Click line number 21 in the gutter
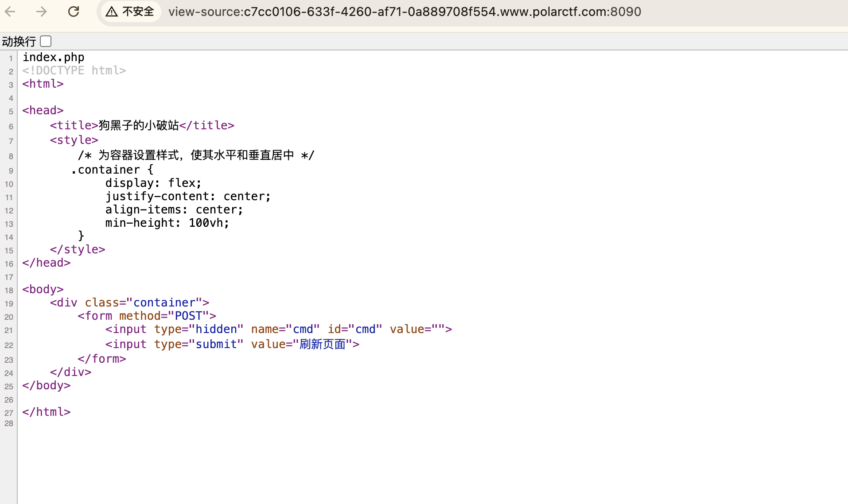848x504 pixels. tap(9, 330)
